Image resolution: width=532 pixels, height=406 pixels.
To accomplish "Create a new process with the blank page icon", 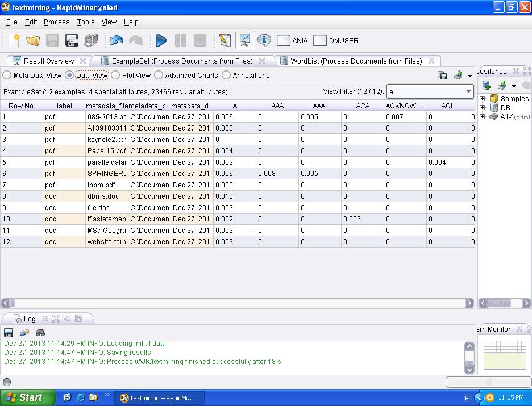I will (x=14, y=40).
